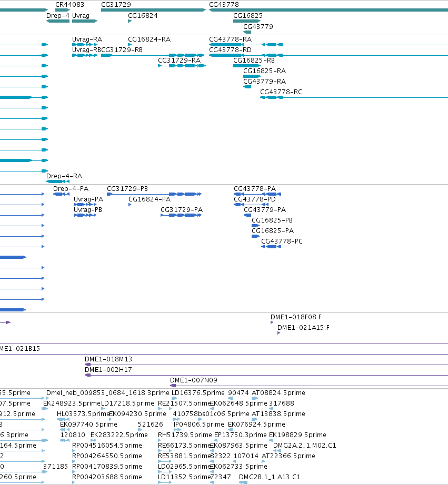Click the CG16825-PA protein label

(273, 231)
